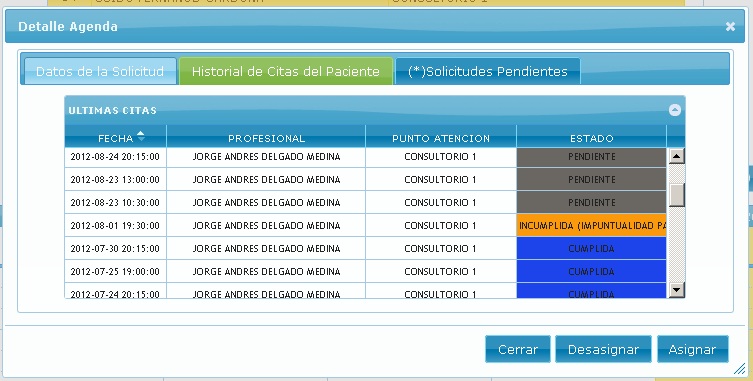Click the CUMPLIDA status for 2012-07-25 appointment

coord(592,272)
